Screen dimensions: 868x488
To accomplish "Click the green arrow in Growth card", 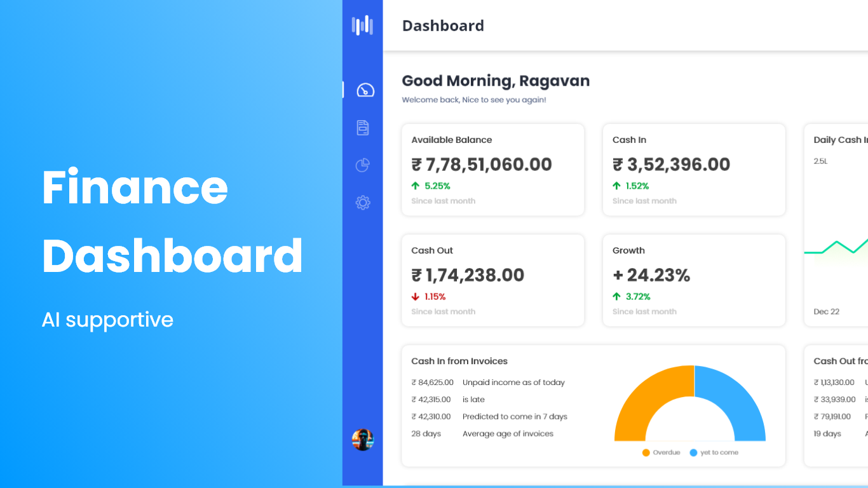I will (x=616, y=297).
